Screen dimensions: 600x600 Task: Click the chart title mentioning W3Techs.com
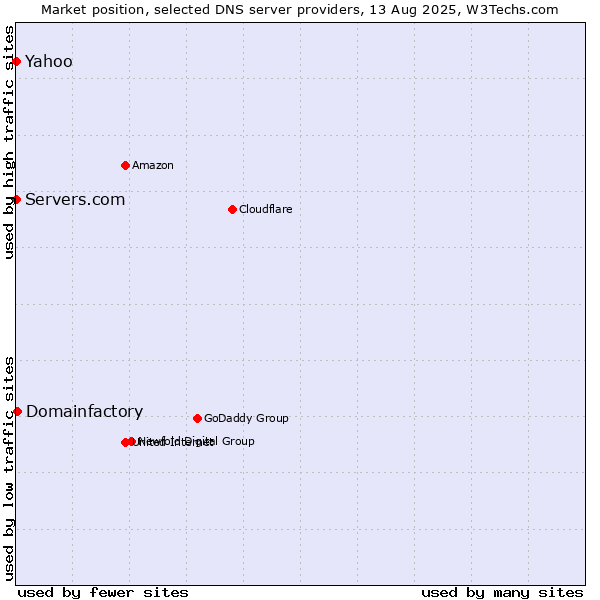pyautogui.click(x=300, y=10)
